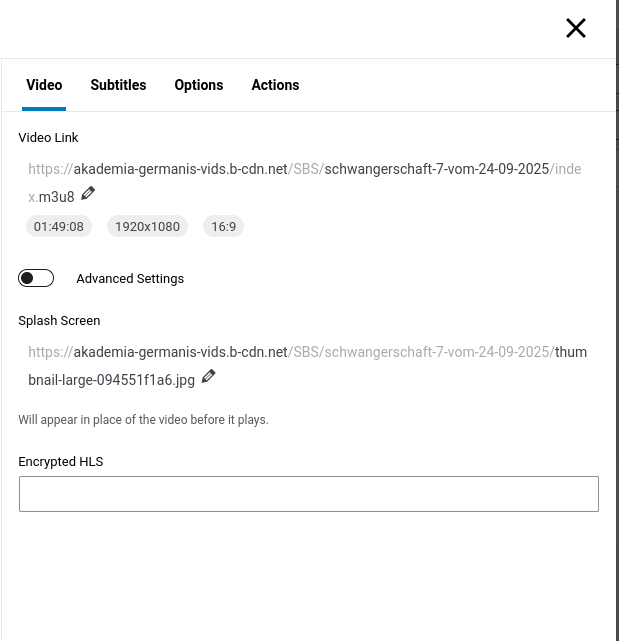Focus the Encrypted HLS input field

point(308,494)
